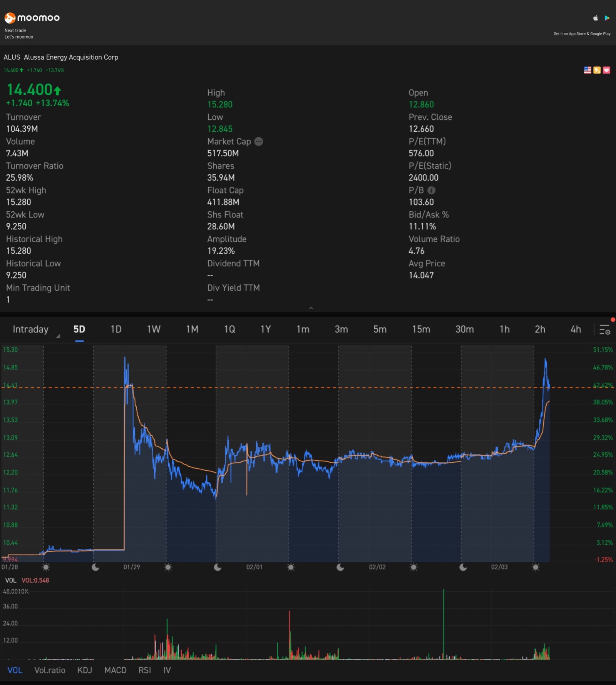Click the tall red volume bar near 02/01
Image resolution: width=616 pixels, height=685 pixels.
click(x=290, y=635)
